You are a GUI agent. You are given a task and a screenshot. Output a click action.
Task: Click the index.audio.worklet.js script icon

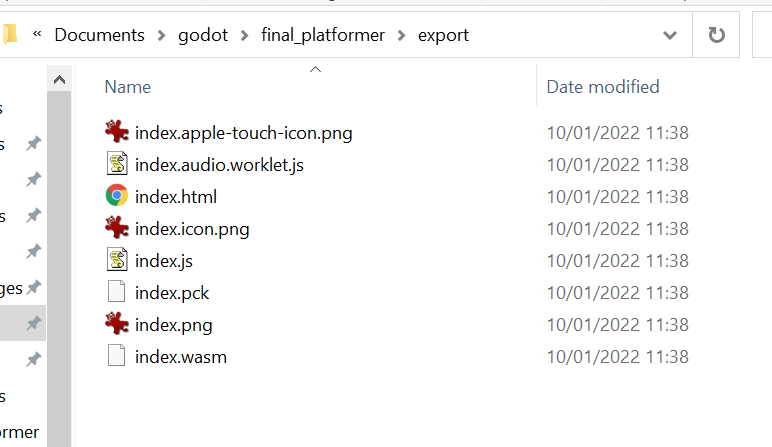(117, 164)
